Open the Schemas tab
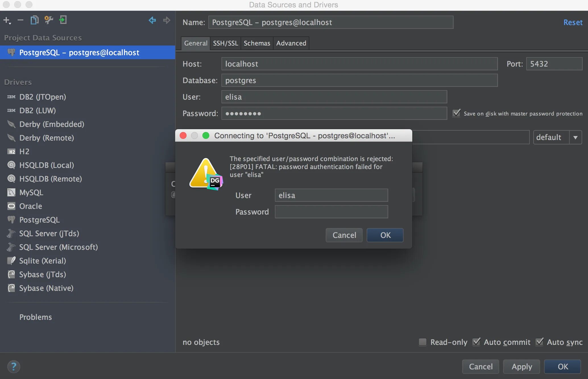Image resolution: width=588 pixels, height=379 pixels. point(257,43)
